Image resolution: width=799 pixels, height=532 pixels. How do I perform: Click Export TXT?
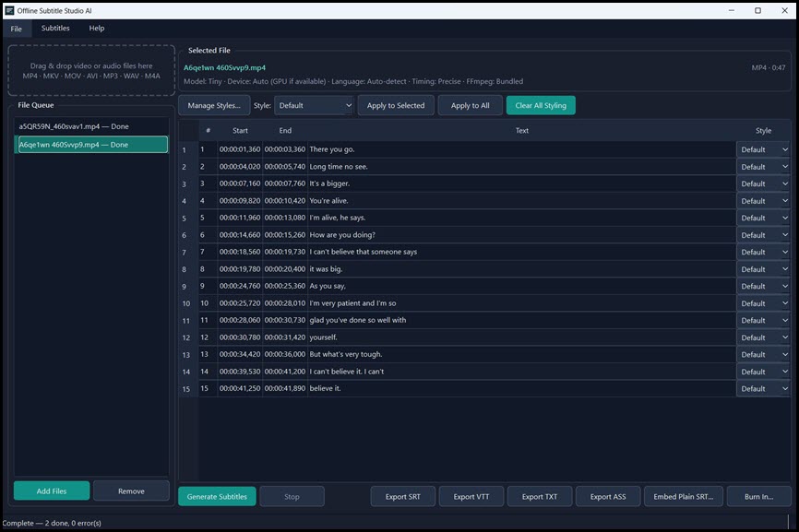click(540, 496)
